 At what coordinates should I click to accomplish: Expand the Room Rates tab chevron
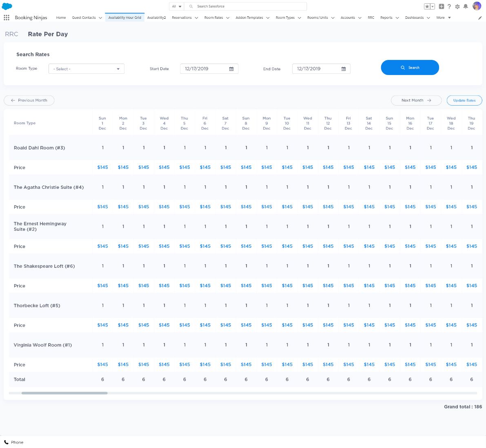point(228,18)
